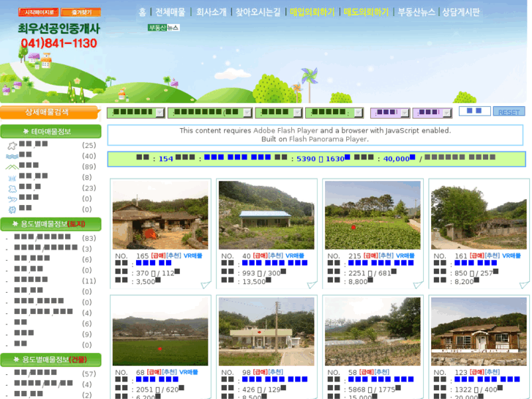Open the blue-roof house thumbnail NO. 40
Viewport: 532px width, 399px height.
pyautogui.click(x=266, y=215)
